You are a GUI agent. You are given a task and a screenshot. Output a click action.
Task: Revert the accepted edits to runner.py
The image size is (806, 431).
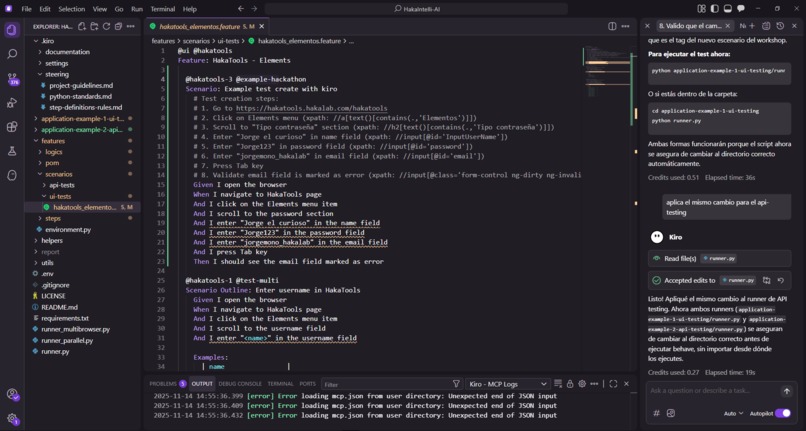click(x=780, y=280)
